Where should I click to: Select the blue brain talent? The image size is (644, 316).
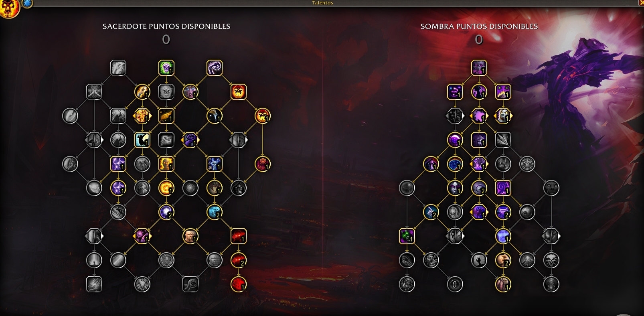455,164
